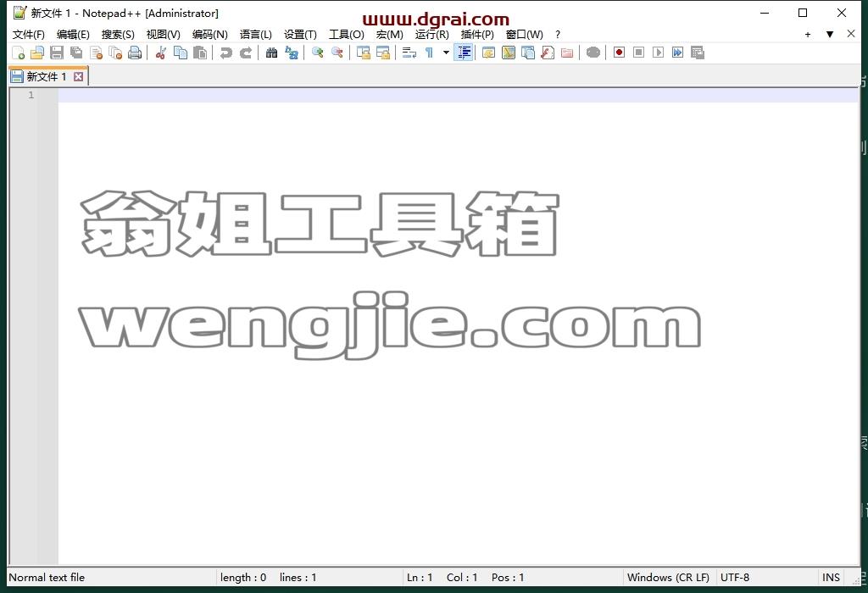Open the 窗口(W) menu
This screenshot has width=868, height=593.
(524, 34)
